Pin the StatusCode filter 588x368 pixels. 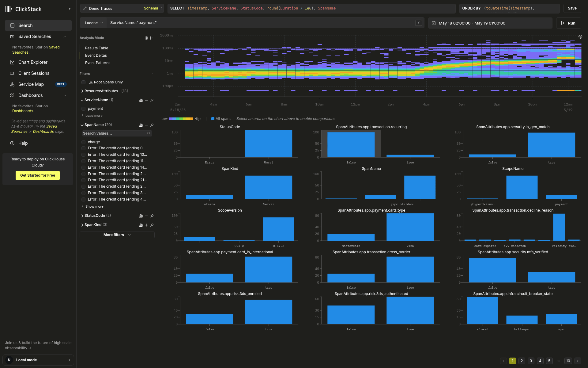coord(152,216)
